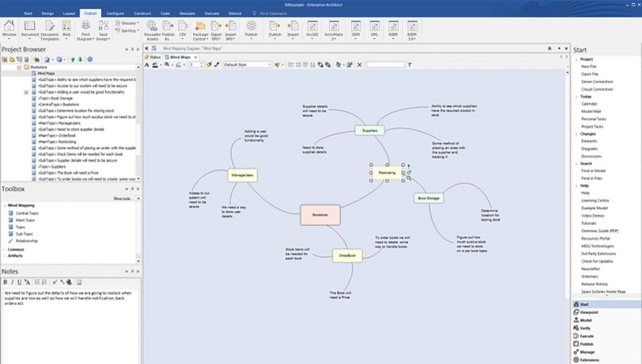Toggle bold formatting in the Notes editor
Image resolution: width=642 pixels, height=364 pixels.
[6, 283]
